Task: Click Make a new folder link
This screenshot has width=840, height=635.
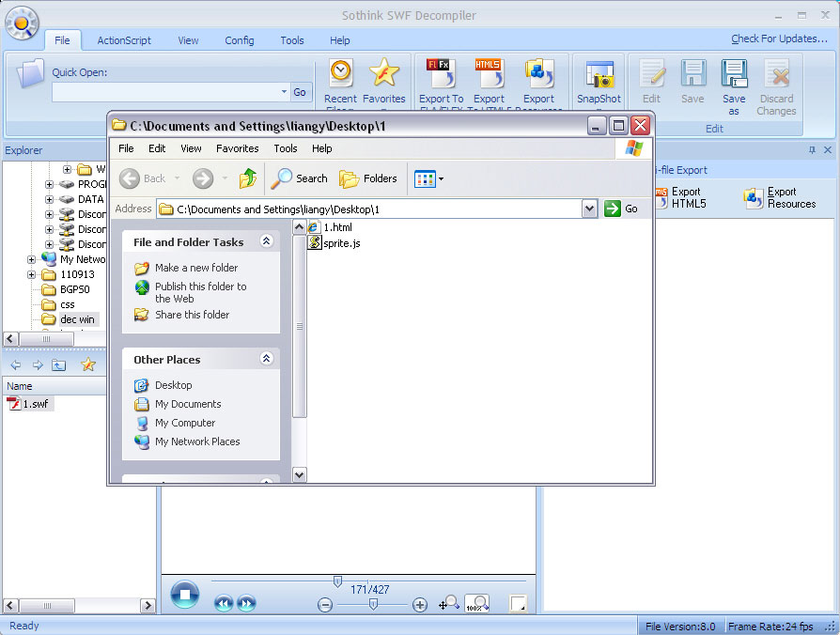Action: [196, 268]
